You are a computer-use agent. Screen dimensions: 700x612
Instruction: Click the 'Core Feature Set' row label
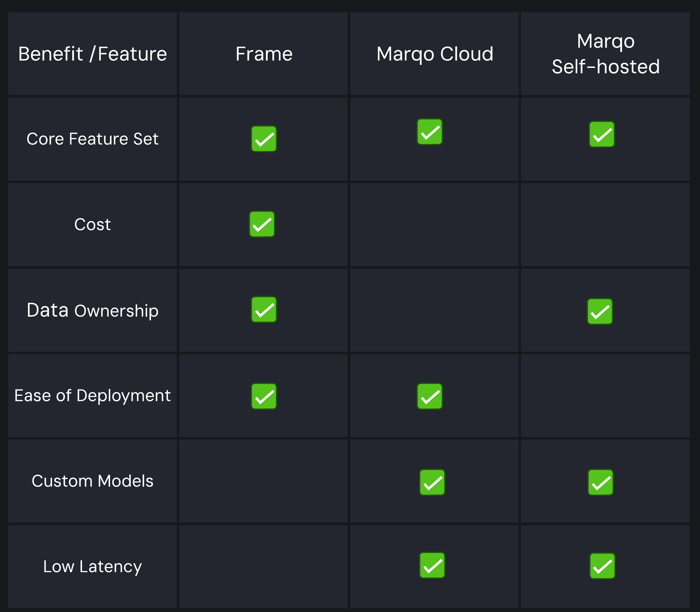click(x=92, y=139)
